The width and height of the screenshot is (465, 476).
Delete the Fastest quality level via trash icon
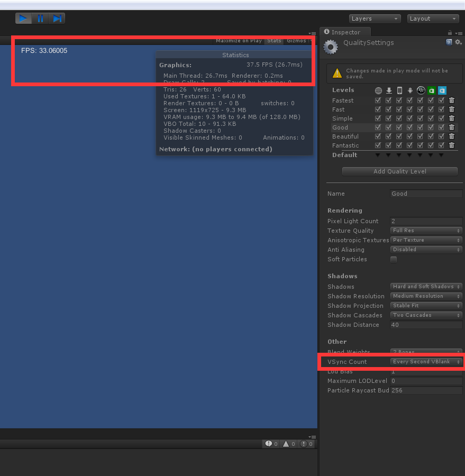click(x=452, y=100)
